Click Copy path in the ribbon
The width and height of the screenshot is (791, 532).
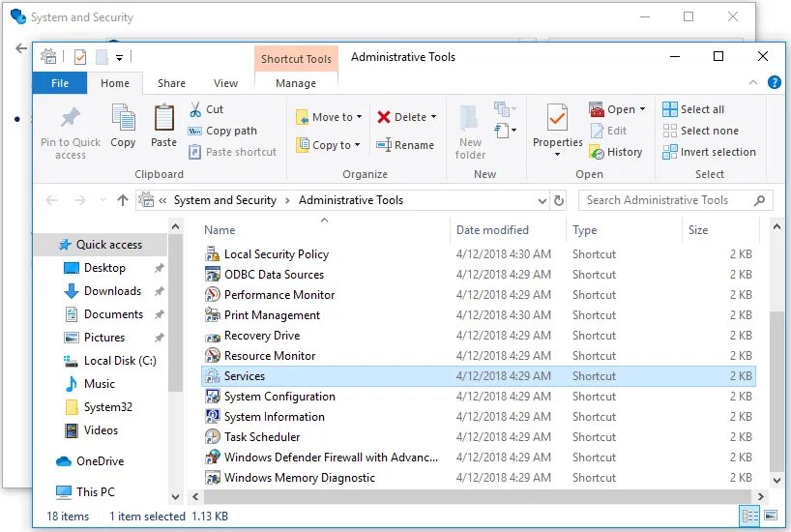[222, 131]
